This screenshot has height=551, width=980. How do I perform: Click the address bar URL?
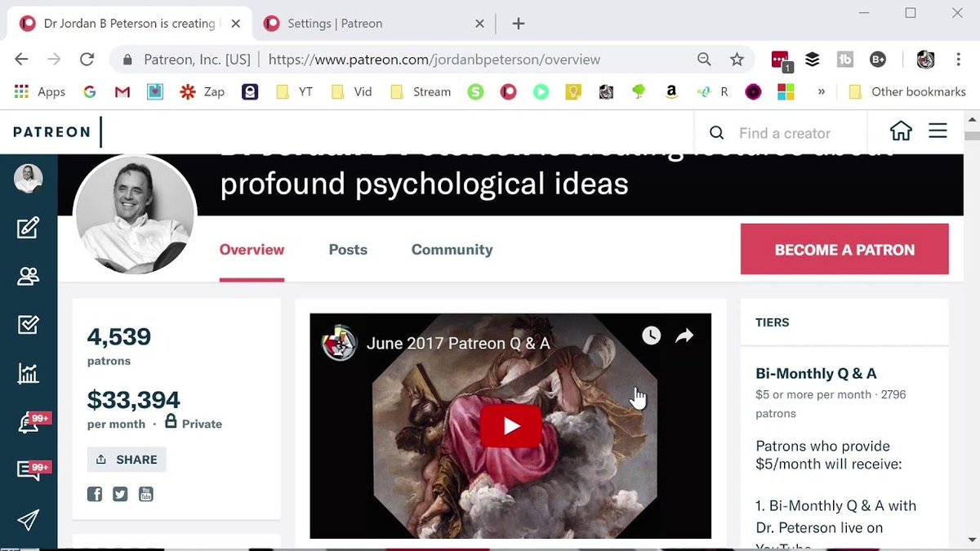pyautogui.click(x=434, y=60)
